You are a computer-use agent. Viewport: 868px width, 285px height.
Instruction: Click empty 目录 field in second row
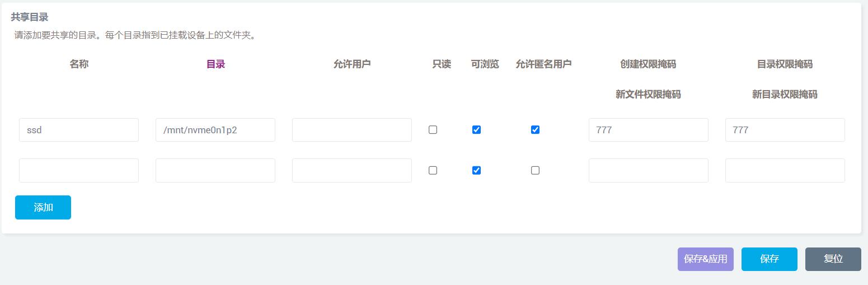(215, 170)
